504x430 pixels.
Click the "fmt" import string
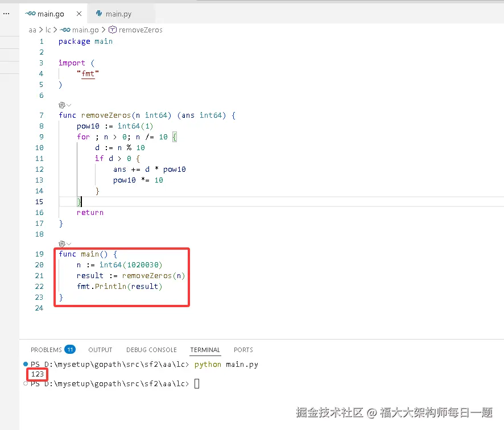(x=88, y=74)
